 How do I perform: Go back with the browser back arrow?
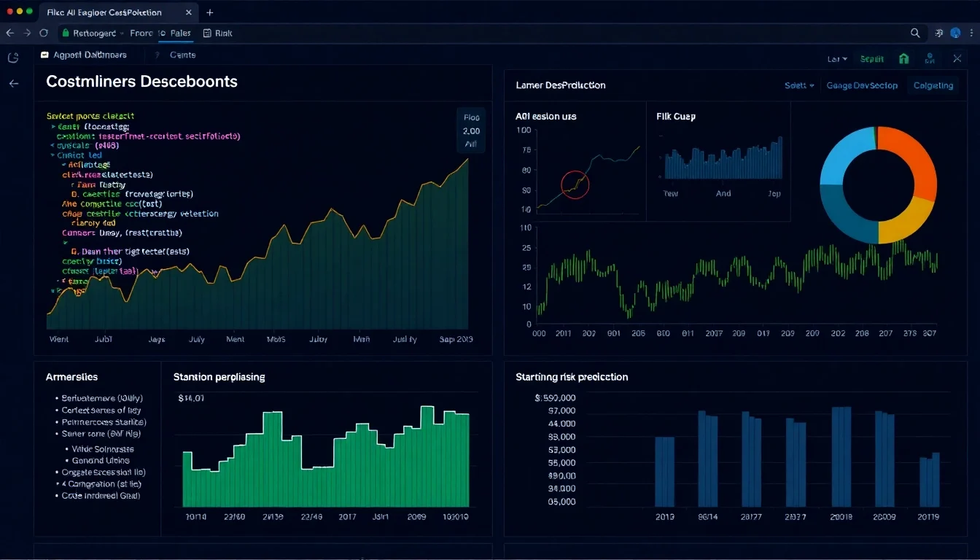(x=10, y=33)
